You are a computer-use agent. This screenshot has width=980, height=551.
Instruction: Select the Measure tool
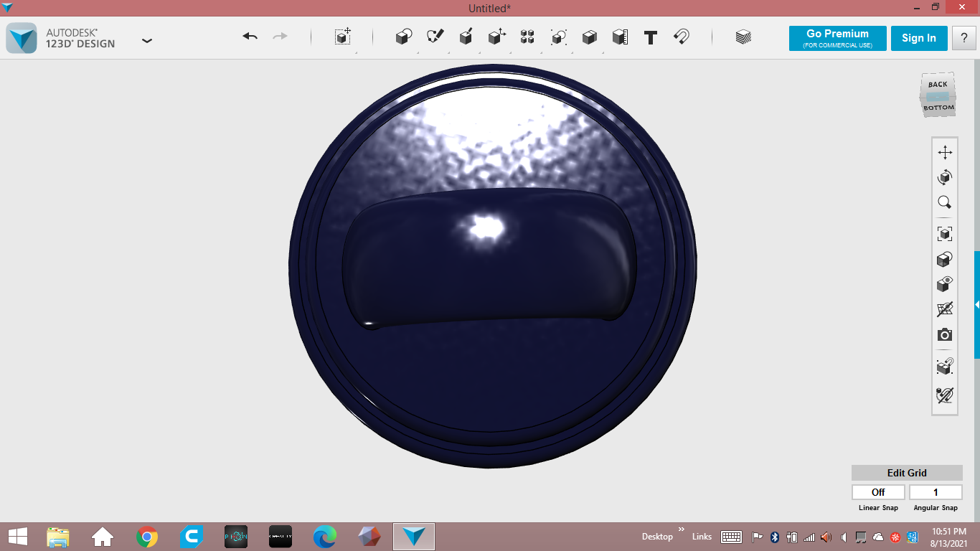click(x=621, y=37)
